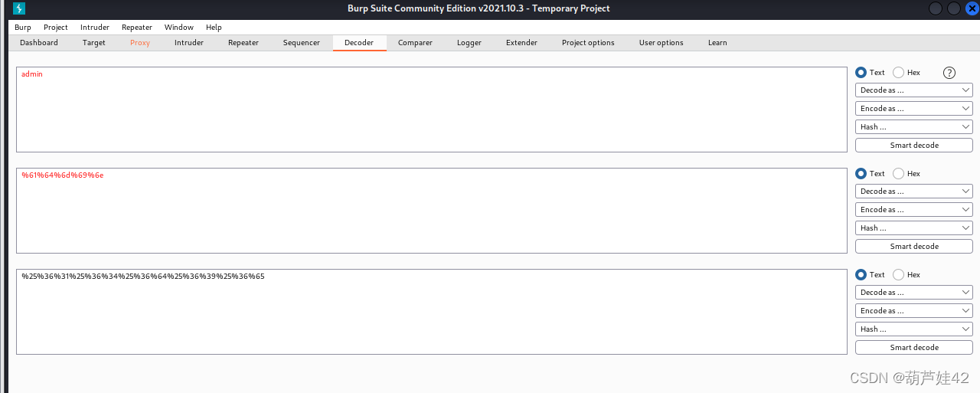Open the Intruder menu in menu bar
This screenshot has height=393, width=980.
(95, 28)
